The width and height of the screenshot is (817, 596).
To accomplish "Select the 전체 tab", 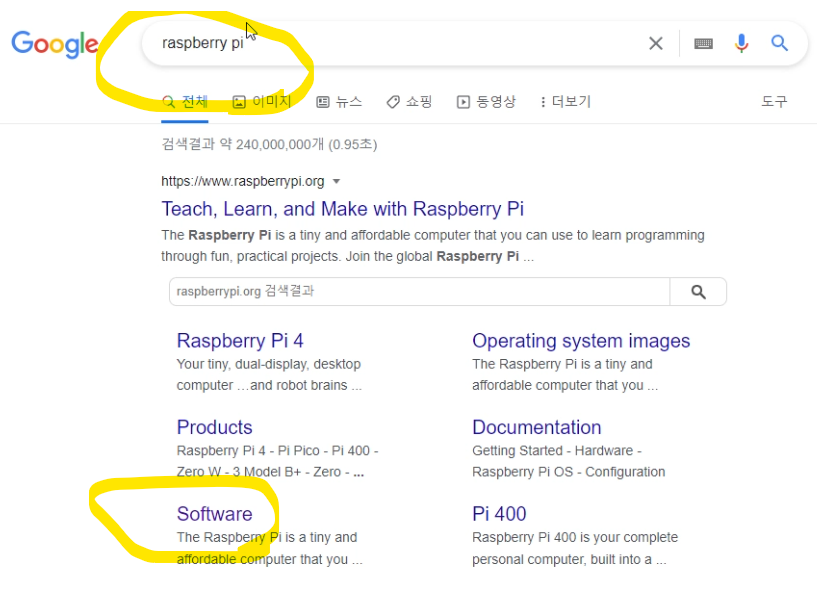I will pos(185,102).
